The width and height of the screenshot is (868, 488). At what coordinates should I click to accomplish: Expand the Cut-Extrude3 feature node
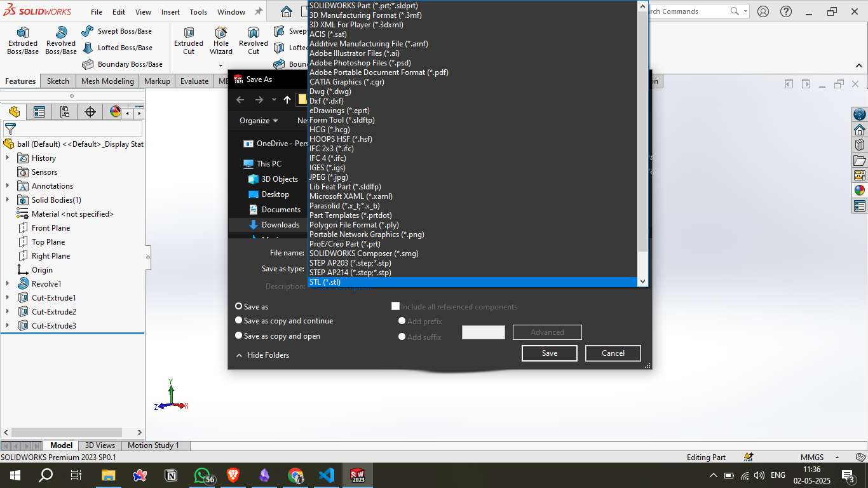(8, 326)
